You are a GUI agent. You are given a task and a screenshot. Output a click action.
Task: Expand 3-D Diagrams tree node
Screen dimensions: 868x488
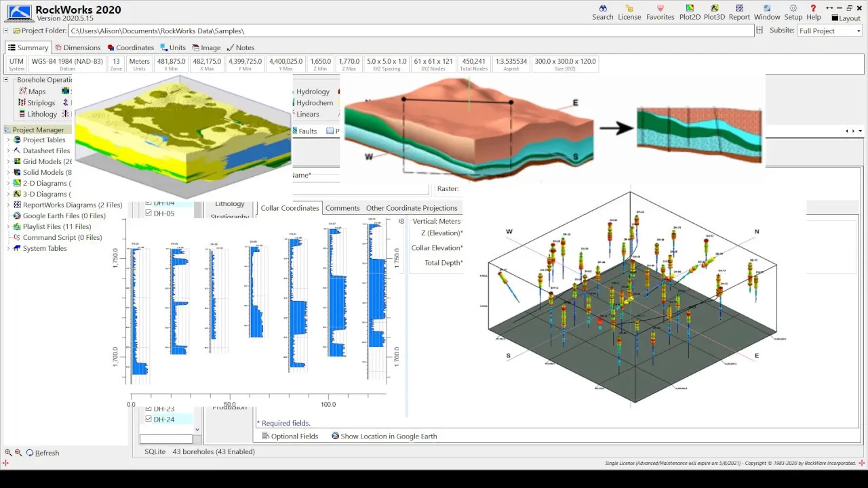pos(8,195)
